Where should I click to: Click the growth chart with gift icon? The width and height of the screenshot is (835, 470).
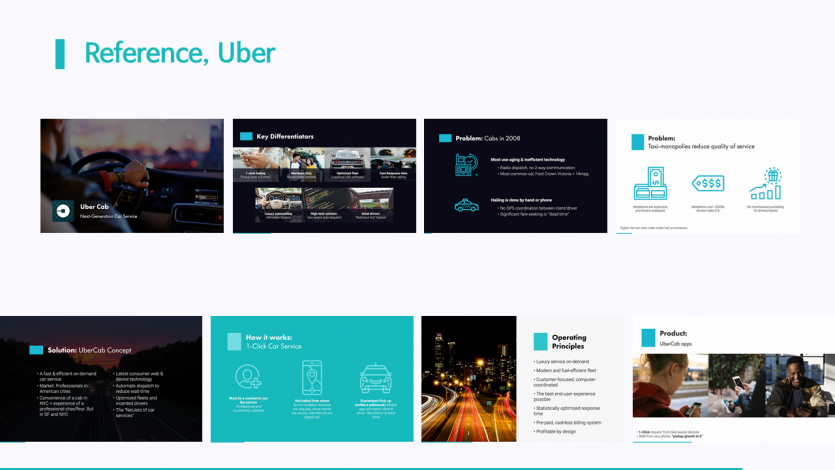pos(766,184)
